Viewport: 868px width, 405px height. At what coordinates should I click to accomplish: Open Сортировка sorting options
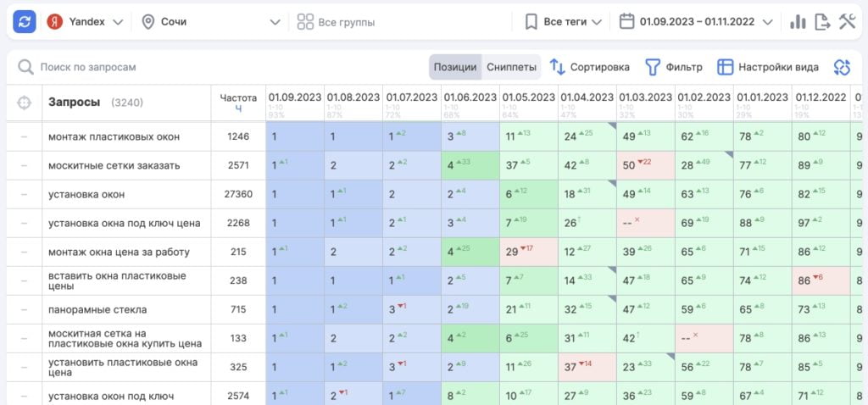point(589,67)
